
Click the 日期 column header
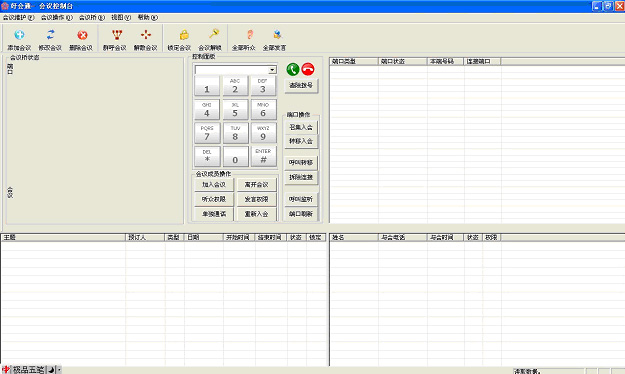click(204, 238)
